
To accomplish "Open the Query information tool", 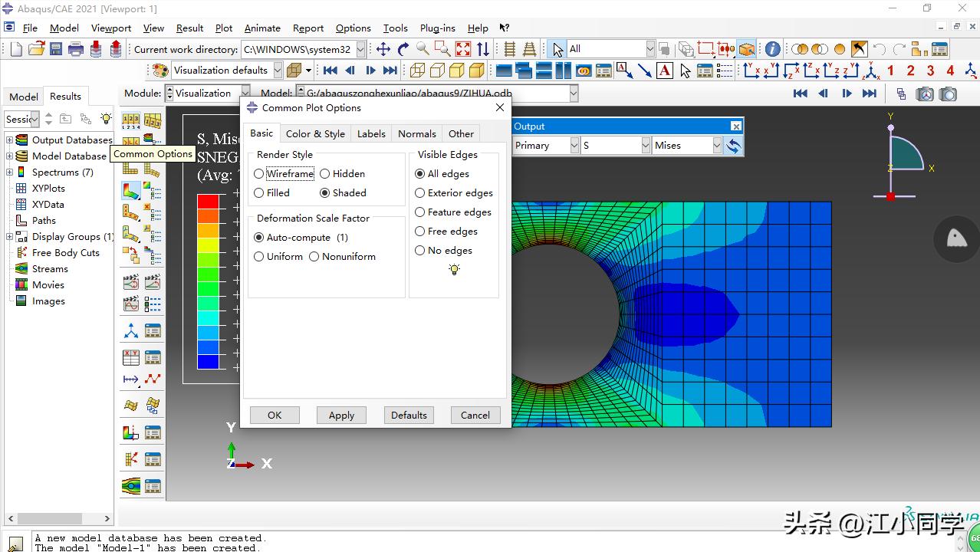I will click(x=772, y=49).
